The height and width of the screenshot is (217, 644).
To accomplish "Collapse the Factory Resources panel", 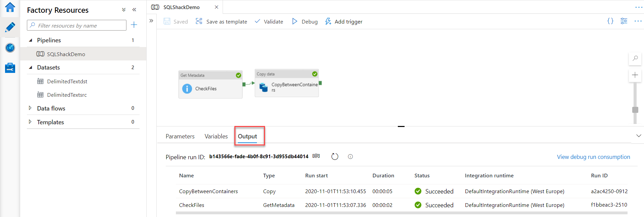I will click(135, 10).
